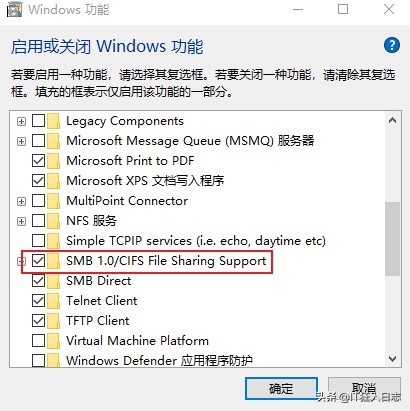
Task: Expand the NFS 服务 tree node
Action: coord(21,221)
